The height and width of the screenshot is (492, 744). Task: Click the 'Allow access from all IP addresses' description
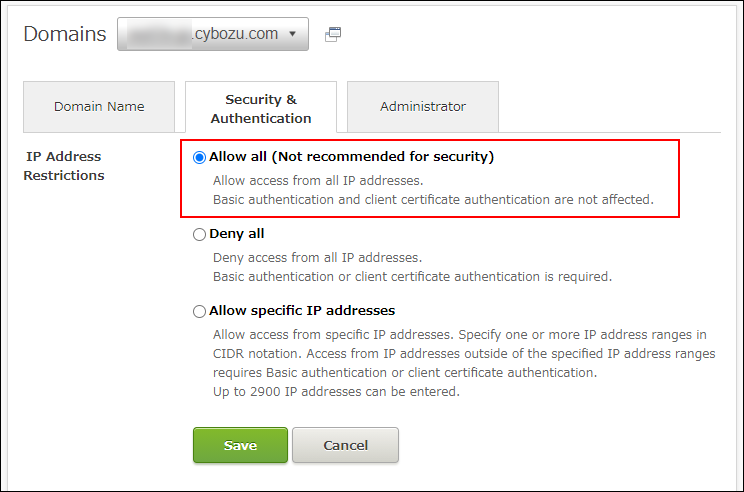click(317, 181)
